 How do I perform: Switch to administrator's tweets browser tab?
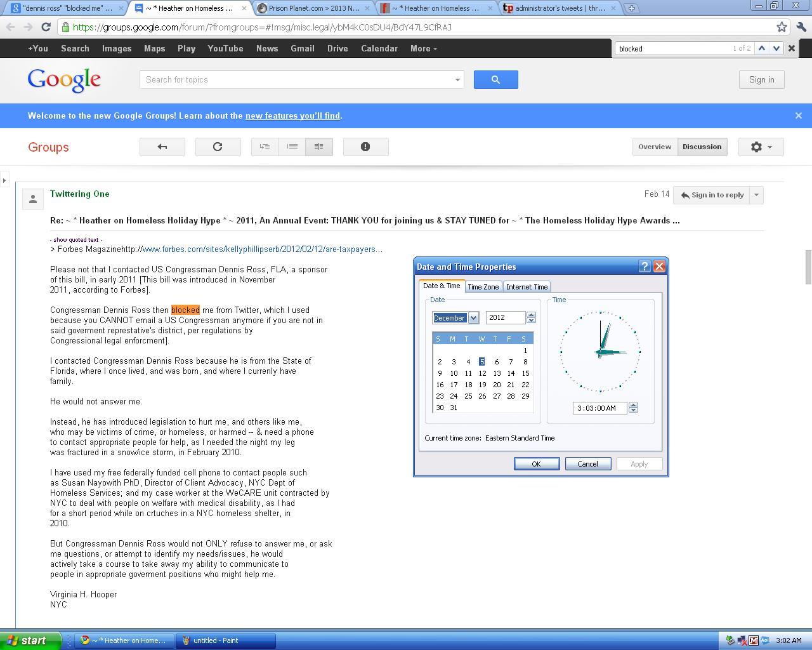click(x=558, y=8)
